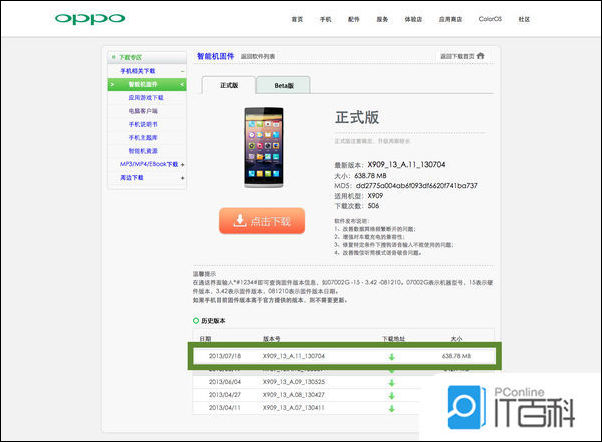Click the 智能机固件 page title
The height and width of the screenshot is (442, 602).
click(215, 56)
